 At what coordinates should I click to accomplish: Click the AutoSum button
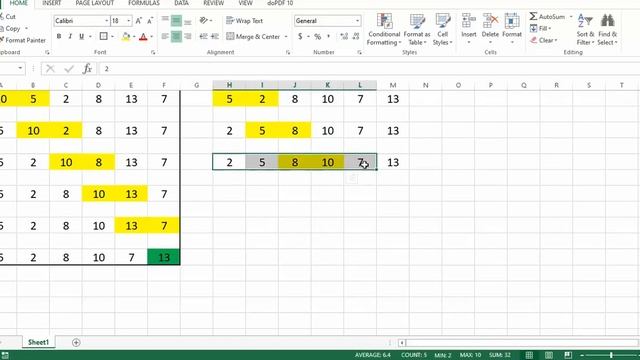547,17
